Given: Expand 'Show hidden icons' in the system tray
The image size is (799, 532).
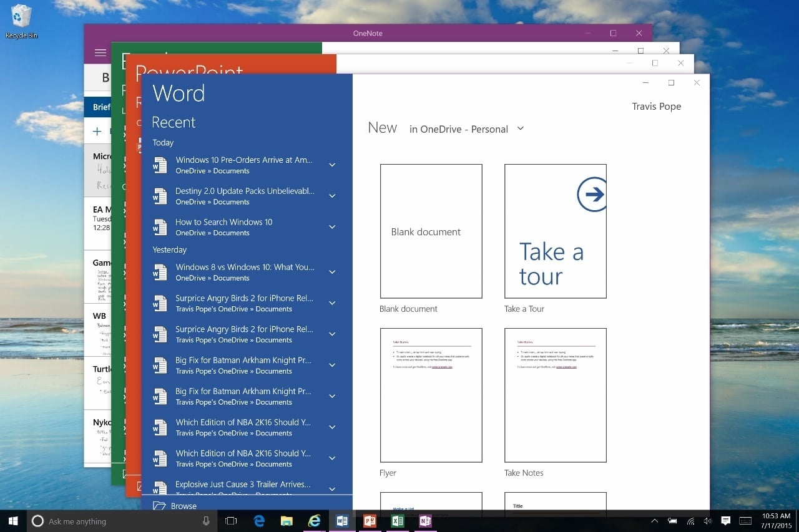Looking at the screenshot, I should tap(654, 521).
